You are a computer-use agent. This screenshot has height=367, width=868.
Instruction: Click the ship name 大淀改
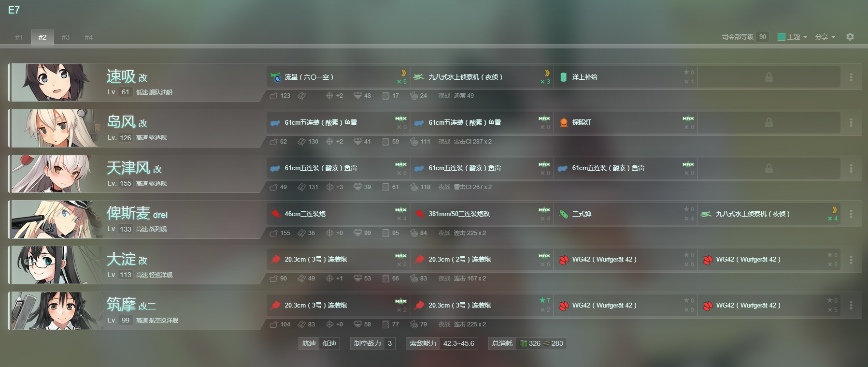(127, 259)
